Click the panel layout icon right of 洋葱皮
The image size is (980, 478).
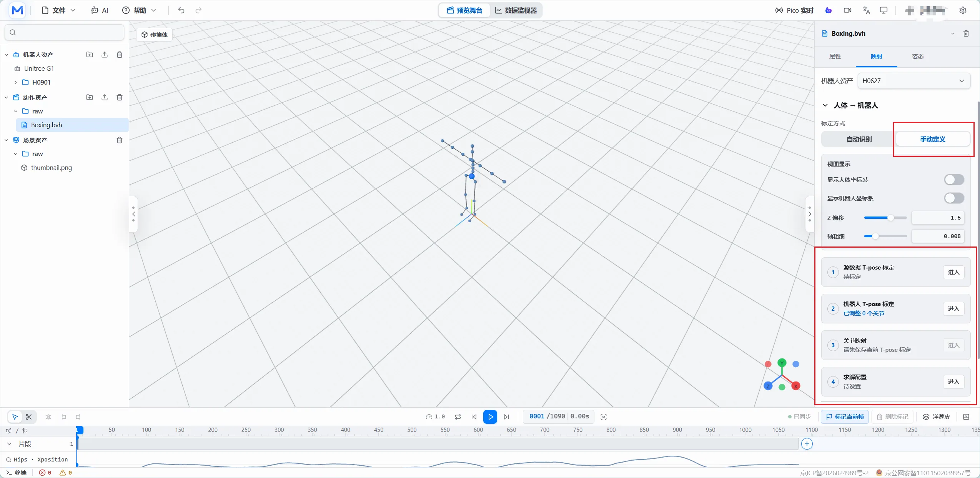[966, 417]
